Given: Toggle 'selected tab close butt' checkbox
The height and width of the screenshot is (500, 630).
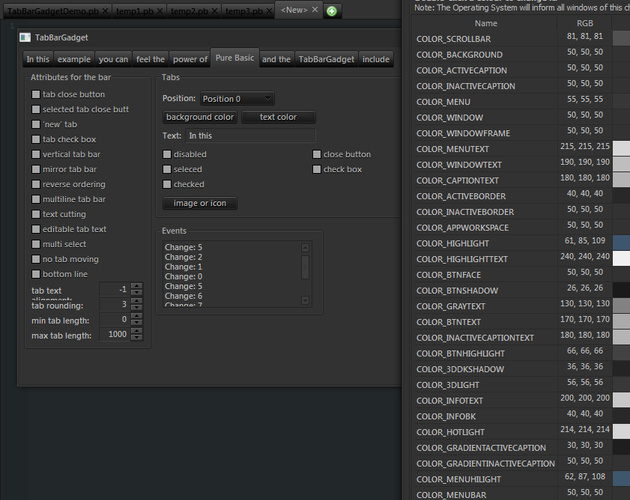Looking at the screenshot, I should click(x=36, y=109).
